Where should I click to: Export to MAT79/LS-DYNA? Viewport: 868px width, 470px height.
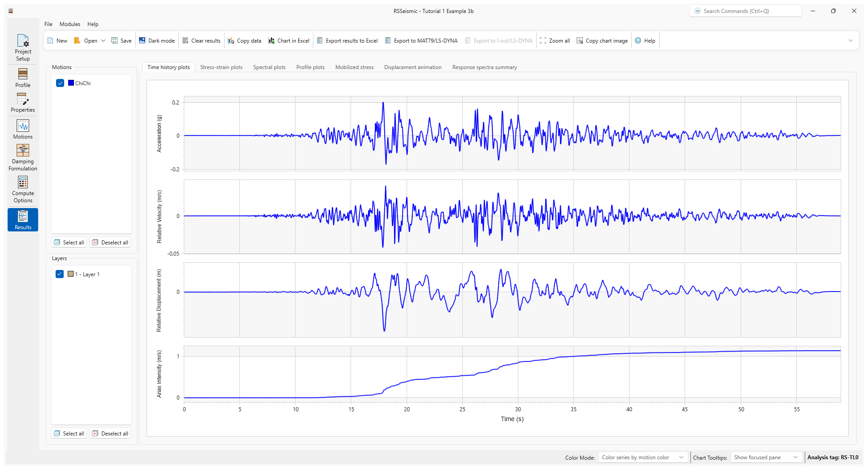tap(421, 41)
